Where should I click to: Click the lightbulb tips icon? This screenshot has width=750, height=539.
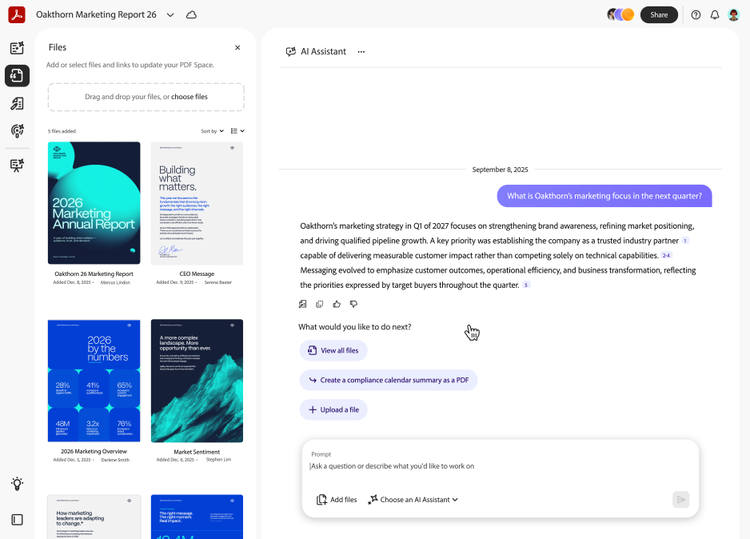17,484
